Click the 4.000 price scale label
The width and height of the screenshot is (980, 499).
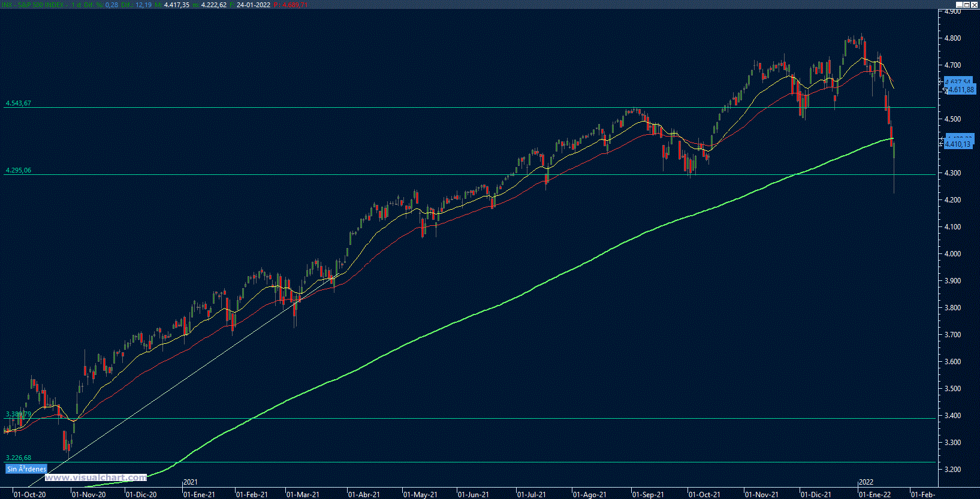952,254
